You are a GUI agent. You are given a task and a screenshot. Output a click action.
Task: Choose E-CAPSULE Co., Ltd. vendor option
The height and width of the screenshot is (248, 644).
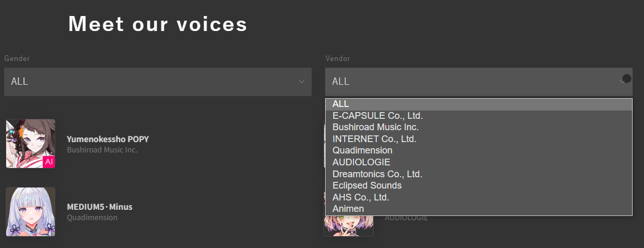pos(377,116)
